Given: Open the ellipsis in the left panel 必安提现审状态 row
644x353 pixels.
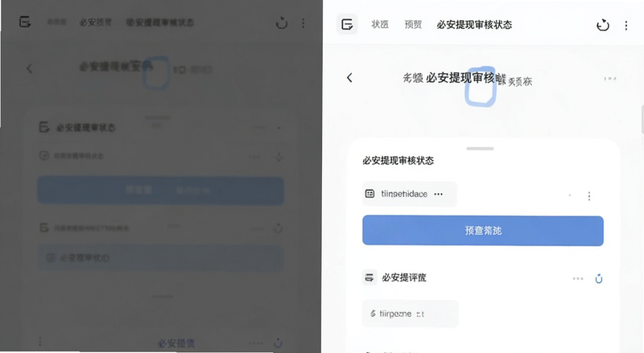Looking at the screenshot, I should click(x=258, y=128).
